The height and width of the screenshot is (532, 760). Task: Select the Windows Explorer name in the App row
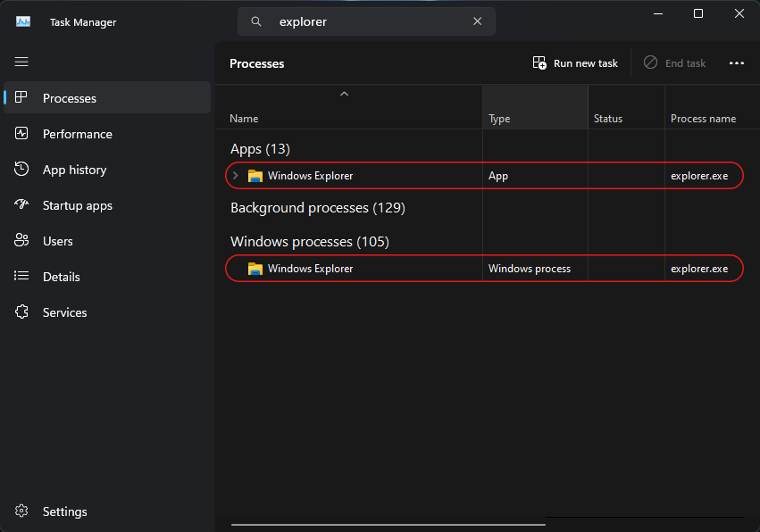click(310, 176)
